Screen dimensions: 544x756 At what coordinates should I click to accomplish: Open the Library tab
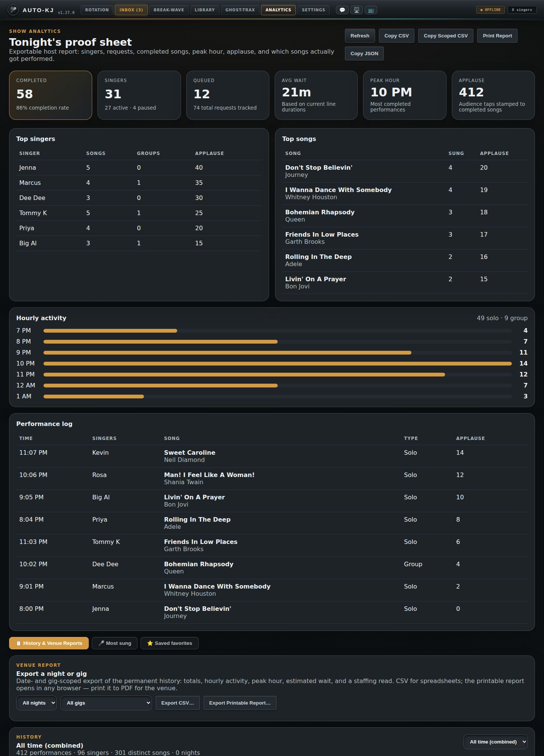point(205,10)
